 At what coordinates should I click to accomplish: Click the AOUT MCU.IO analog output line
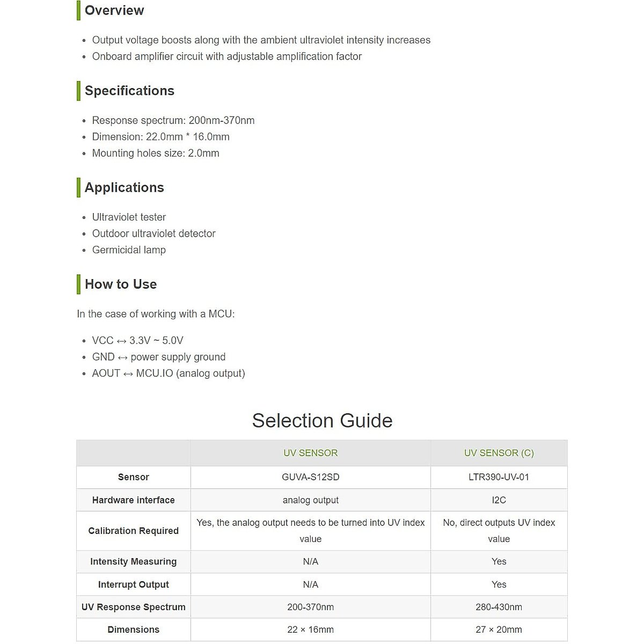(x=169, y=373)
